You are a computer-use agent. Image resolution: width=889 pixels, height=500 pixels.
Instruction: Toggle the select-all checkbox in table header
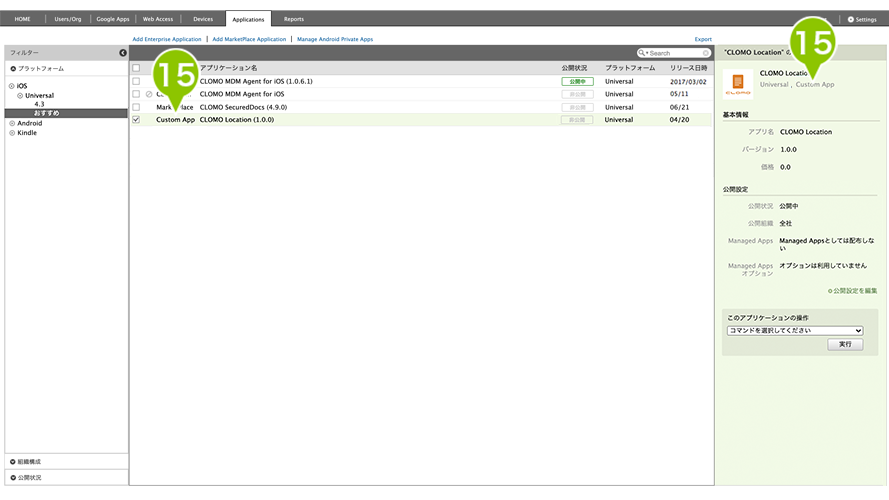pos(136,68)
